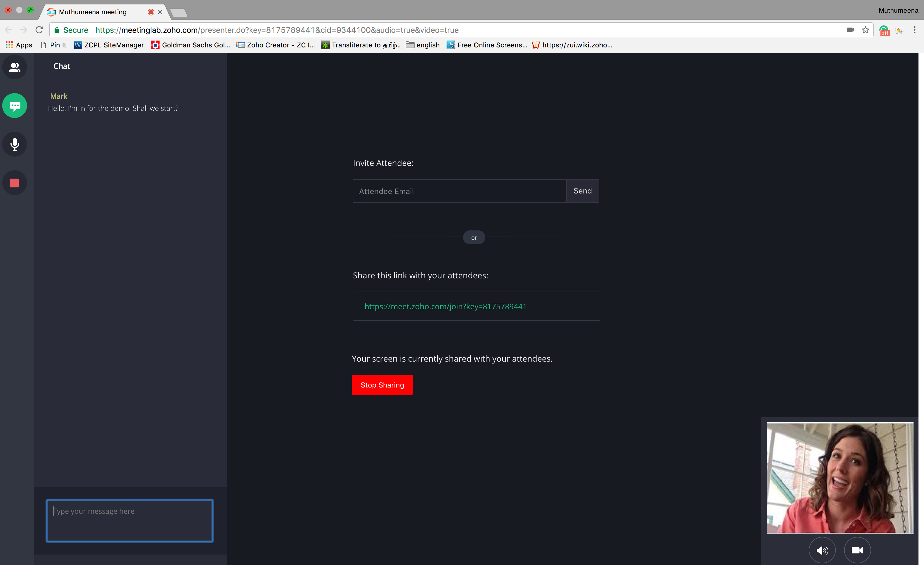Click the Muthumeena profile name button

898,10
